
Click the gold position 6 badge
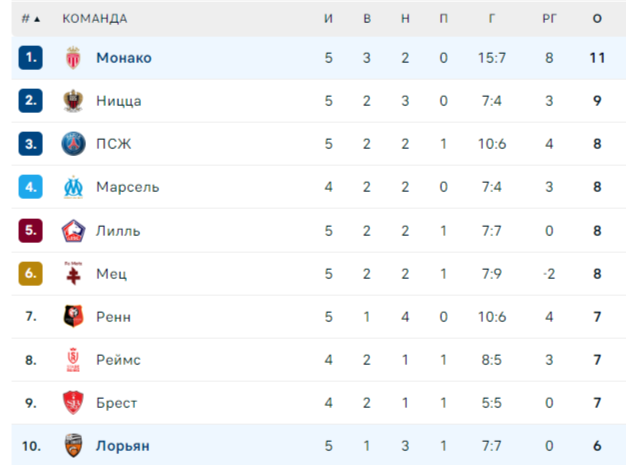pyautogui.click(x=31, y=273)
